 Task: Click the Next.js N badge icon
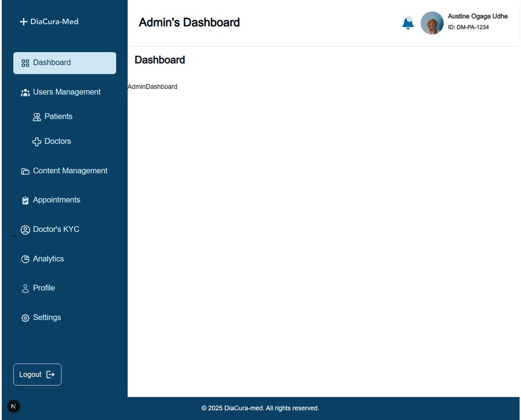(x=13, y=407)
